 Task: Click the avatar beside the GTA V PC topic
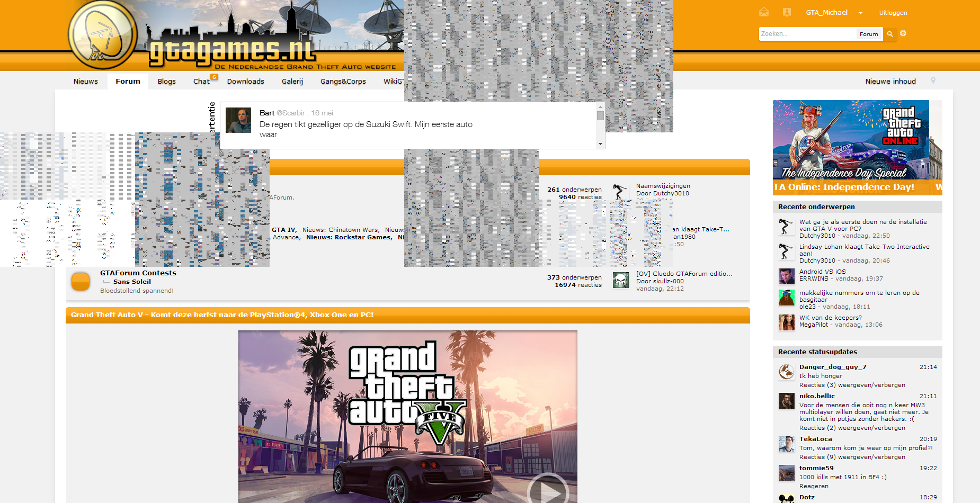coord(786,227)
